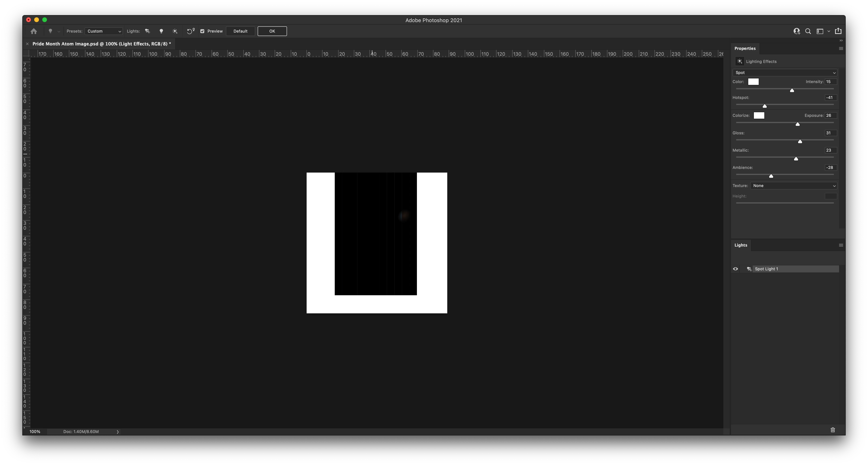This screenshot has width=868, height=465.
Task: Click the Share icon
Action: (x=838, y=31)
